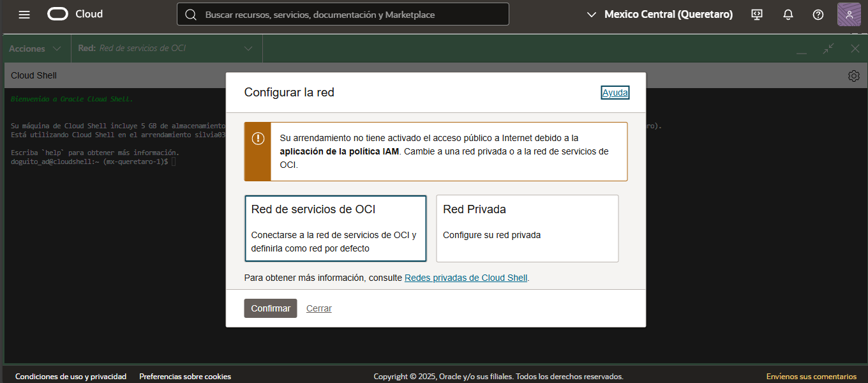Image resolution: width=868 pixels, height=383 pixels.
Task: Open the Redes privadas de Cloud Shell link
Action: coord(465,277)
